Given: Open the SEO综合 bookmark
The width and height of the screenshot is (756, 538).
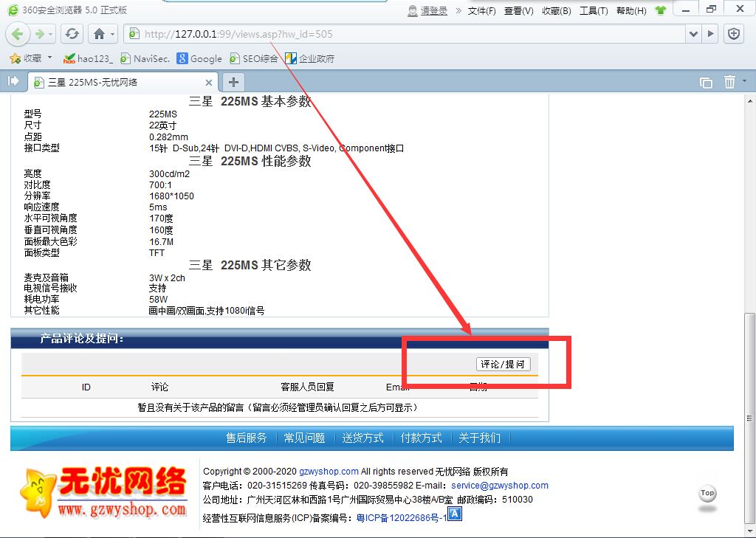Looking at the screenshot, I should (253, 59).
